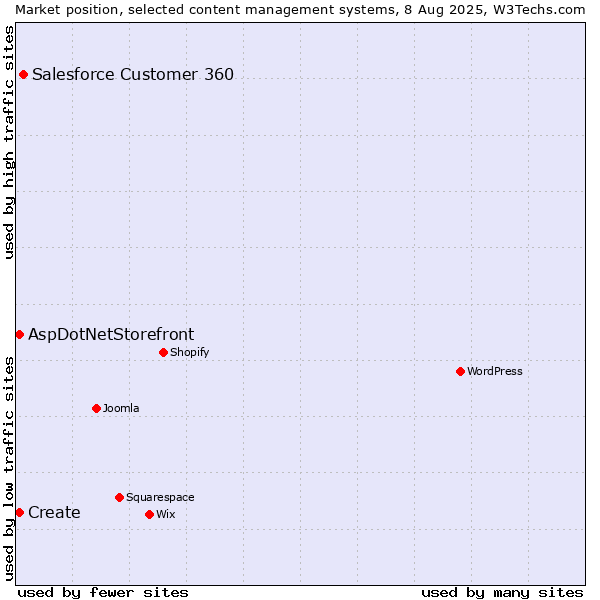Select the Shopify red marker

point(163,353)
